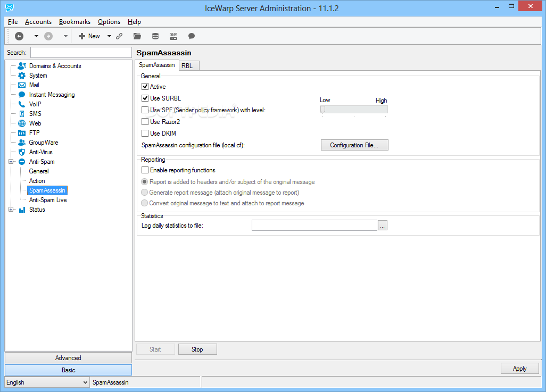Uncheck the Active checkbox
This screenshot has height=392, width=546.
click(x=145, y=86)
